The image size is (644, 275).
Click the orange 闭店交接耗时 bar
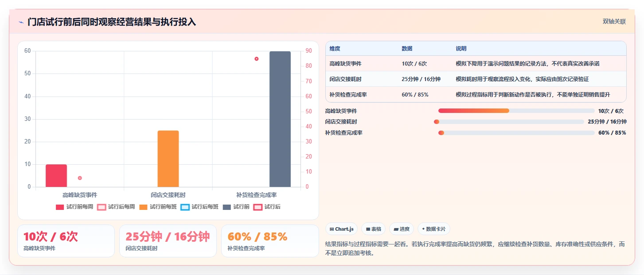pos(168,159)
